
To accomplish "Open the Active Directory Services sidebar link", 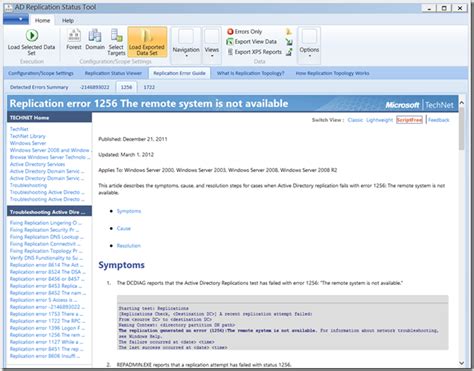I will pos(37,164).
